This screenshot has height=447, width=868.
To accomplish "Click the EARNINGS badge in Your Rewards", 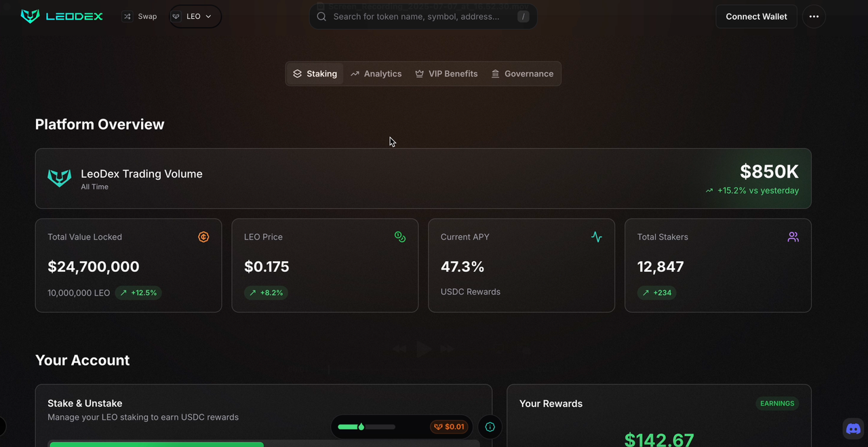I will 777,404.
